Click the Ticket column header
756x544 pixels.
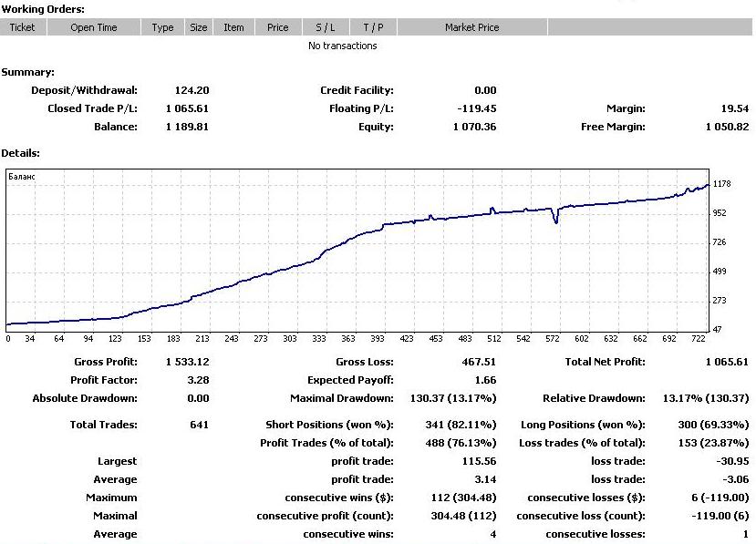click(23, 27)
